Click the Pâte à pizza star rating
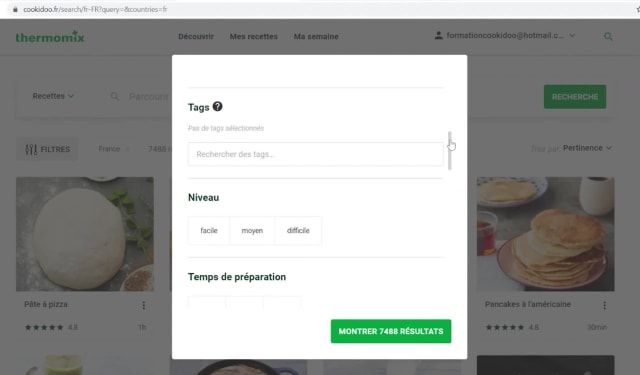The width and height of the screenshot is (640, 375). (x=44, y=327)
